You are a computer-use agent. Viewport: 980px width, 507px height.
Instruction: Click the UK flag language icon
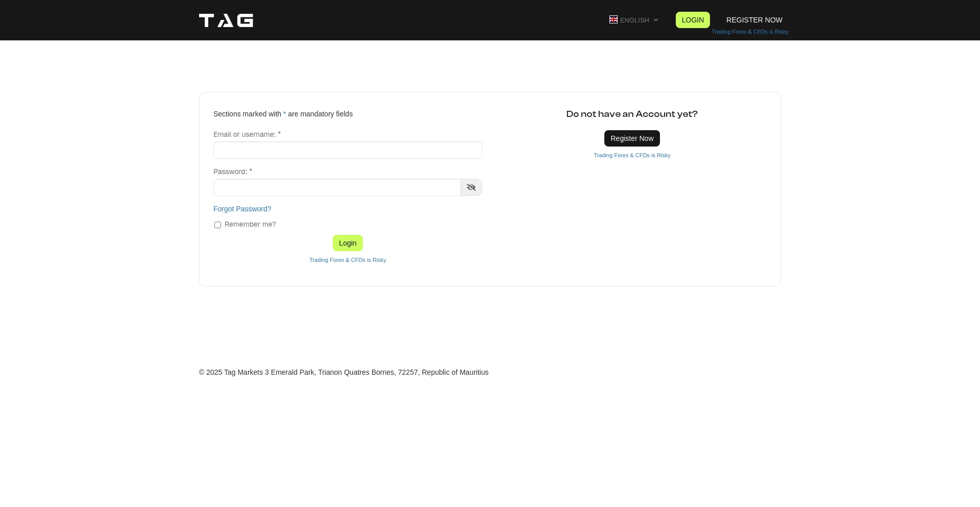[613, 19]
